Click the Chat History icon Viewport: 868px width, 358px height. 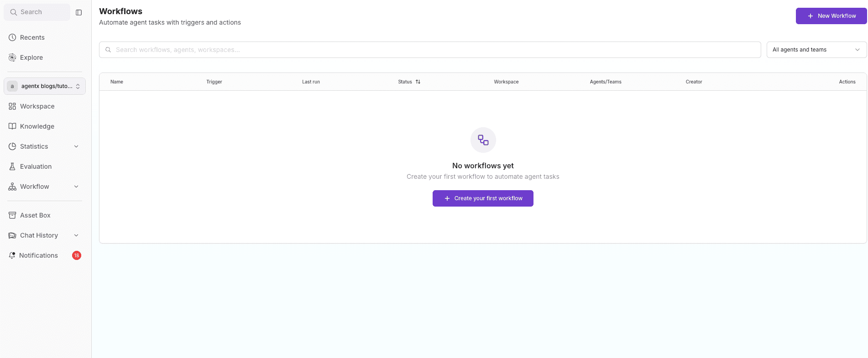12,235
